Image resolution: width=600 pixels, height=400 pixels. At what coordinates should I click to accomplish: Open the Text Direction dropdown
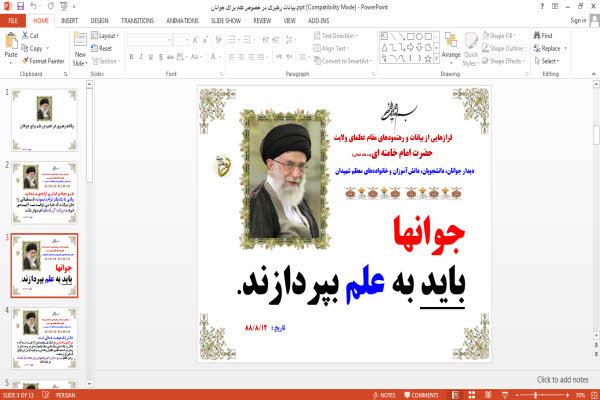coord(335,36)
